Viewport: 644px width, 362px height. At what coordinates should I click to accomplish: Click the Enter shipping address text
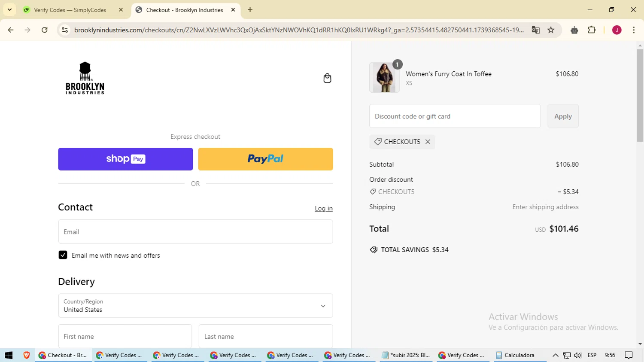[545, 207]
